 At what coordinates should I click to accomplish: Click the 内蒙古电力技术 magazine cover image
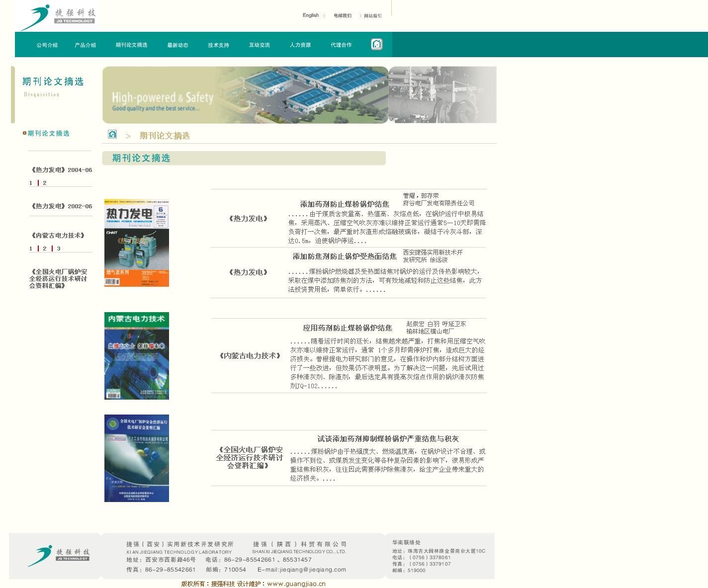(136, 356)
